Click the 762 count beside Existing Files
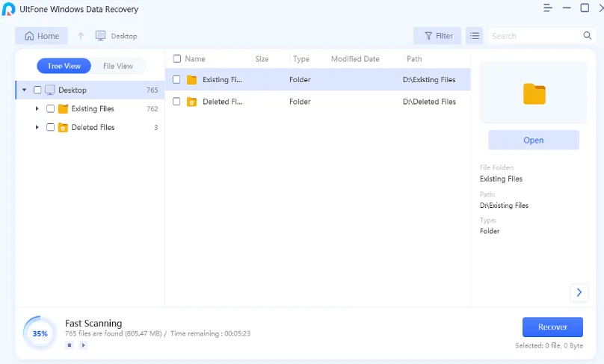This screenshot has width=604, height=364. click(152, 108)
